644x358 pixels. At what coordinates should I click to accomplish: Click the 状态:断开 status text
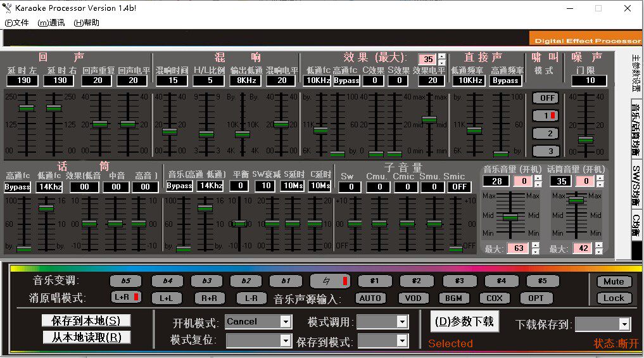616,343
